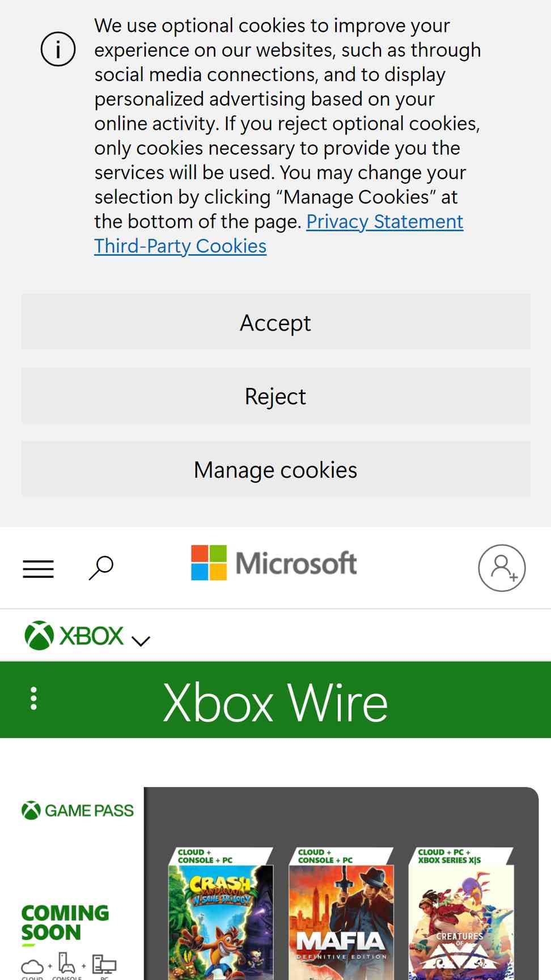Open the Third-Party Cookies link

coord(180,246)
